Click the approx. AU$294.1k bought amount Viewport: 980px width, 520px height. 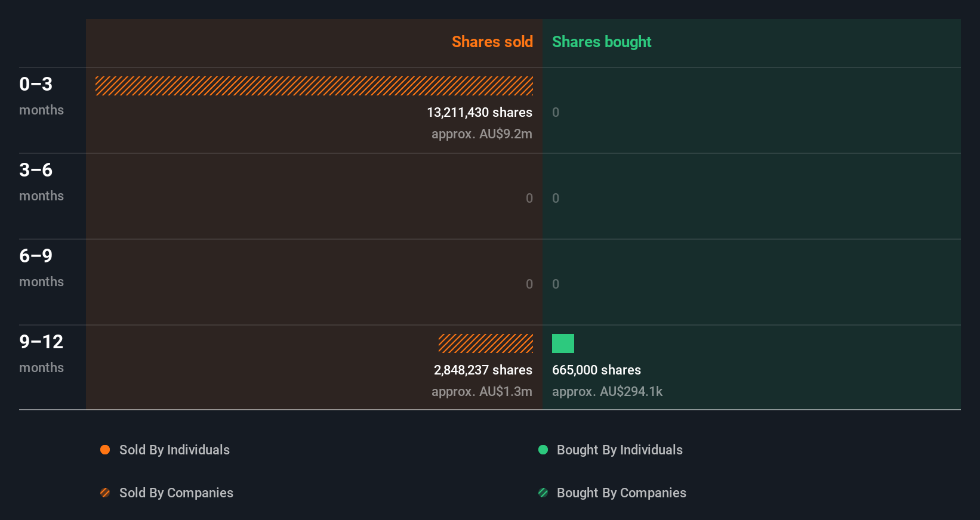tap(607, 391)
